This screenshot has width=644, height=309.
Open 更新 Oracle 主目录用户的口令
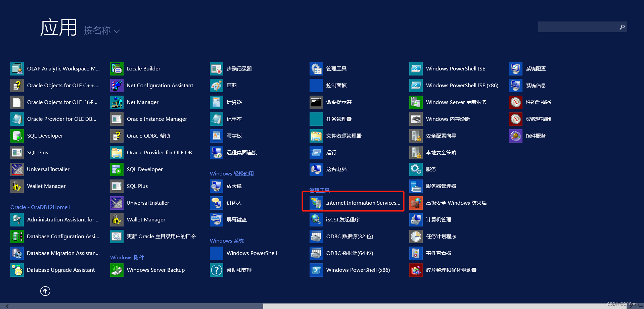click(x=153, y=237)
